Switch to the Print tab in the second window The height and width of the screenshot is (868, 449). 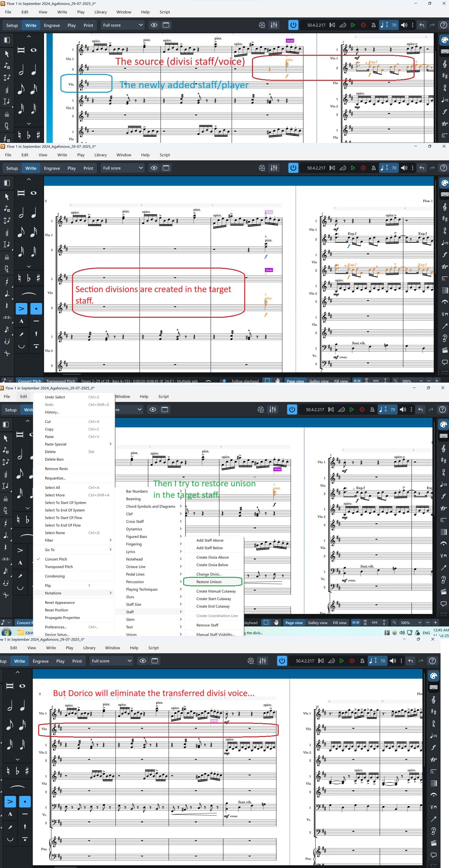(x=88, y=168)
